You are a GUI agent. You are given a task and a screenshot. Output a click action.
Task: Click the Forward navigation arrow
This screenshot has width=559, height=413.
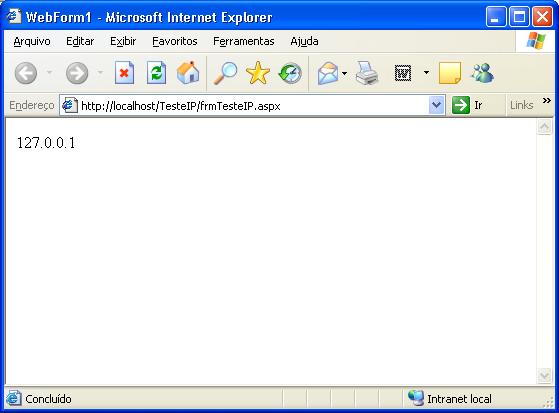pos(77,73)
